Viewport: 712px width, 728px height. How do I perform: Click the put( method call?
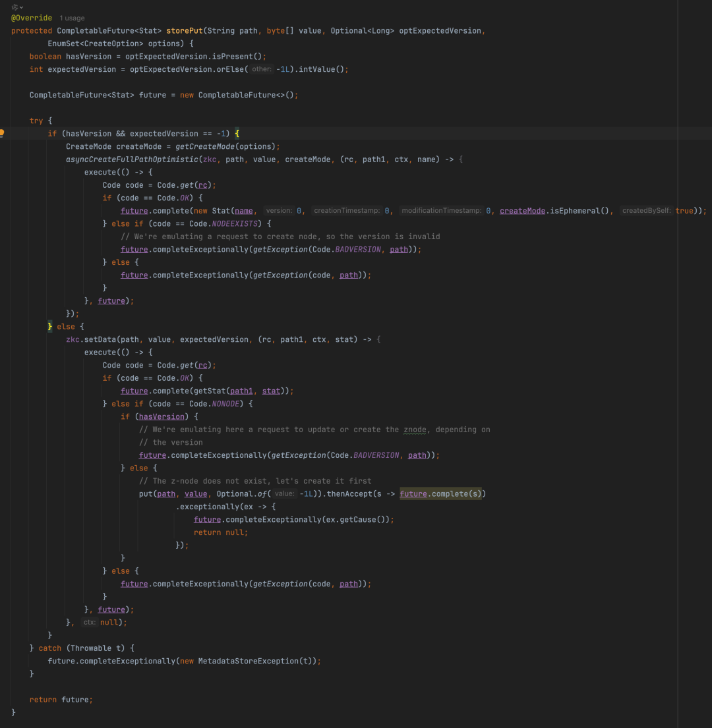[146, 494]
